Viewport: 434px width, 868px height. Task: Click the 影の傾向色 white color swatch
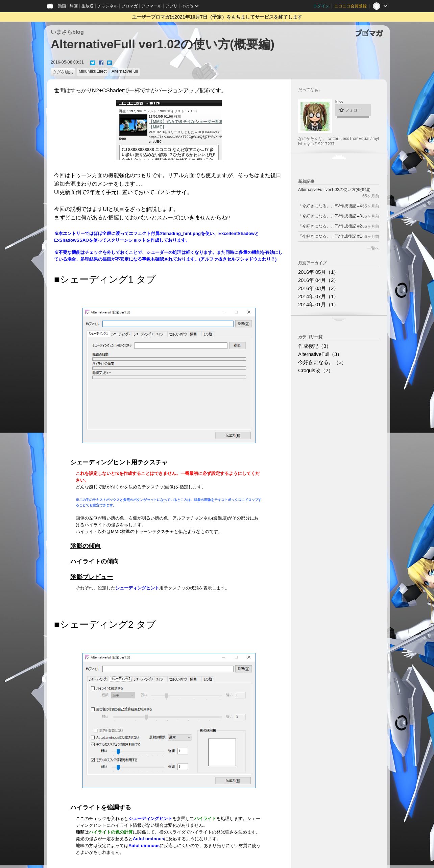222,752
